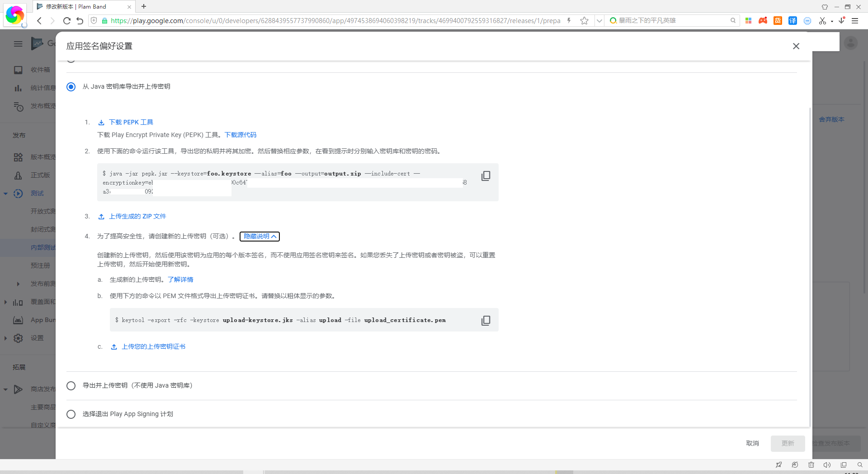Click the settings gear icon in sidebar
The height and width of the screenshot is (474, 868).
point(18,338)
